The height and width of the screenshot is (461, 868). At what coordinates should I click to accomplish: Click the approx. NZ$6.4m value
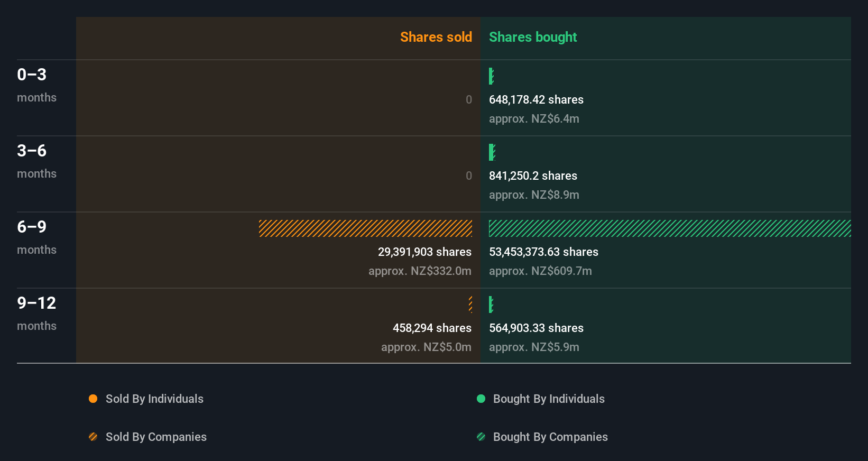[534, 119]
